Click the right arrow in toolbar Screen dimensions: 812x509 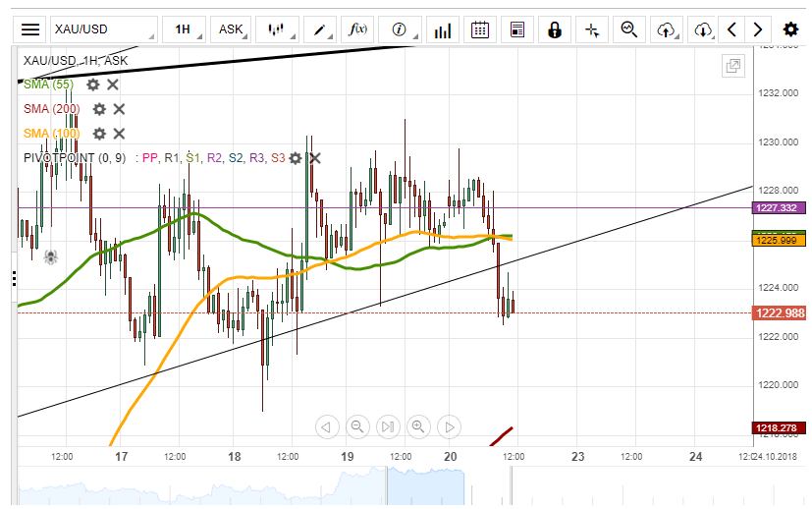(x=758, y=29)
